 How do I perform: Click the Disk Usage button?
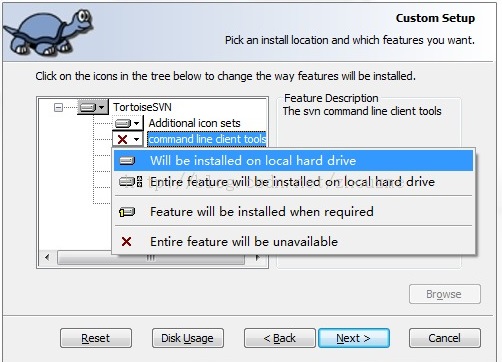click(x=188, y=338)
